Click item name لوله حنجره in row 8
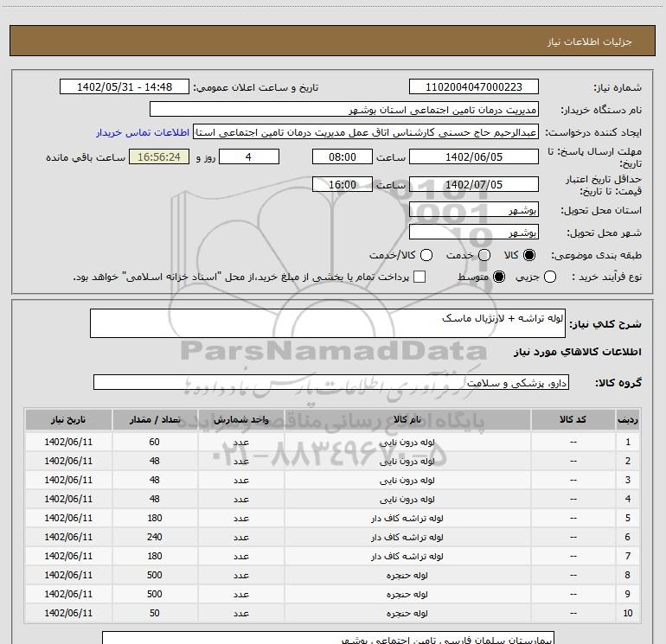The height and width of the screenshot is (644, 666). point(407,576)
